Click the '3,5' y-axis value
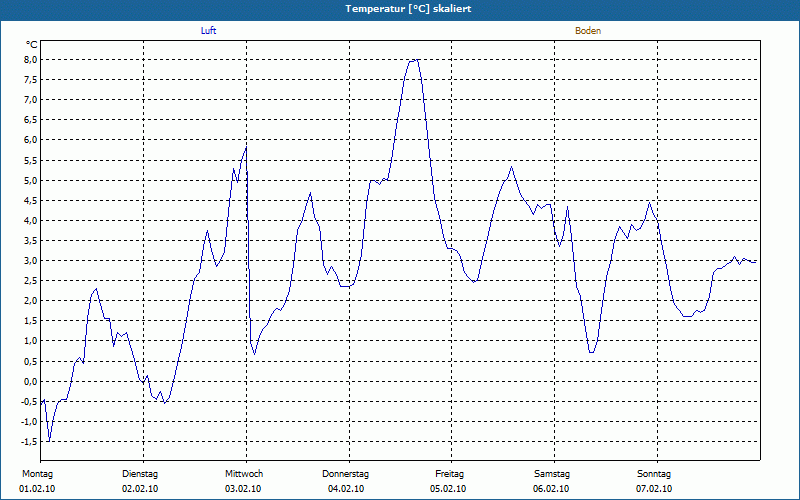800x500 pixels. [x=31, y=240]
